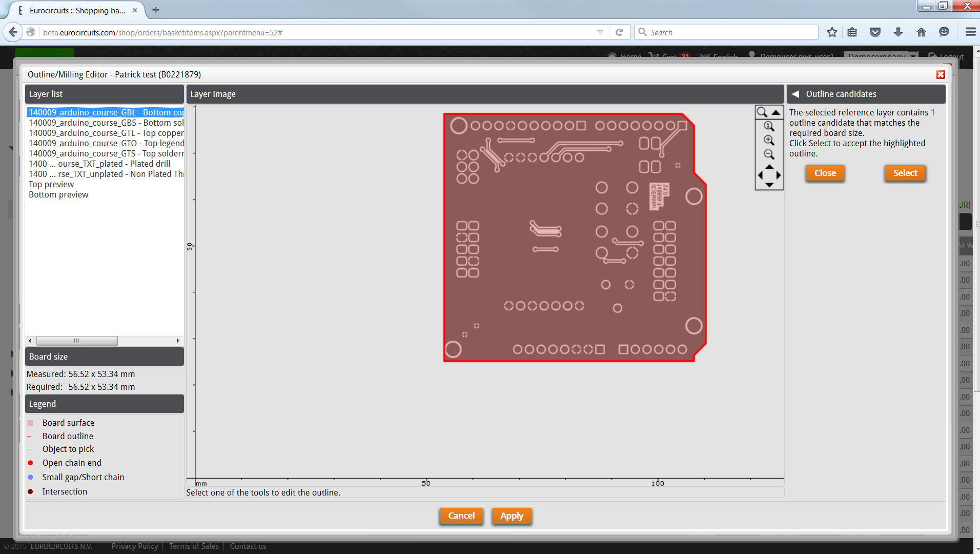Pan the layer image to the left
980x554 pixels.
(x=761, y=175)
